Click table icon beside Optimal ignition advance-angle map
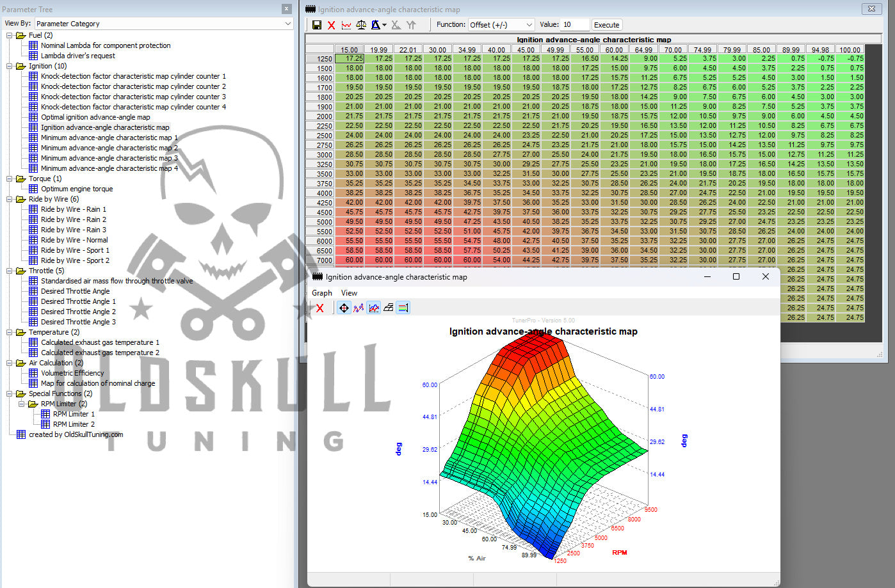This screenshot has height=588, width=895. [33, 117]
